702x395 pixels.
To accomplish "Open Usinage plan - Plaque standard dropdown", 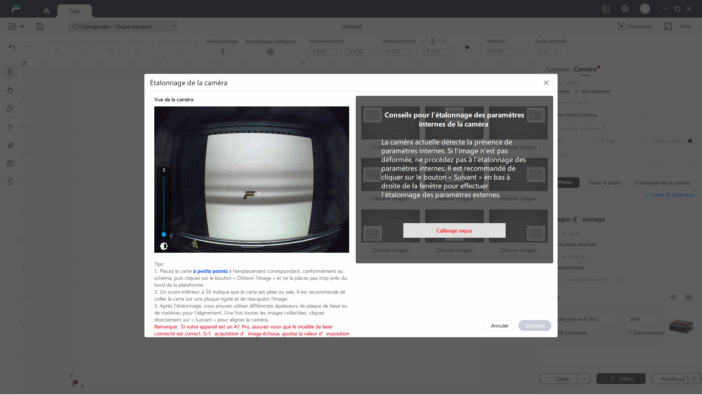I will point(124,27).
